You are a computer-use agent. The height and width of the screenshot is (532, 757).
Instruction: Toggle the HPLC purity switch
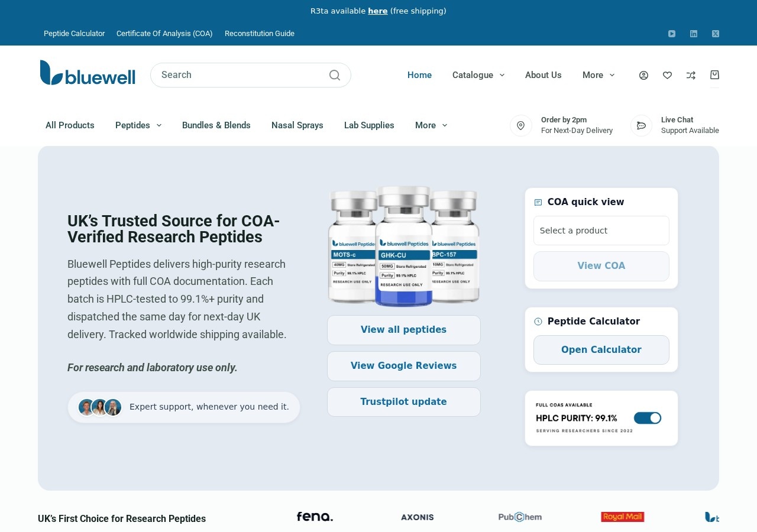(x=648, y=418)
